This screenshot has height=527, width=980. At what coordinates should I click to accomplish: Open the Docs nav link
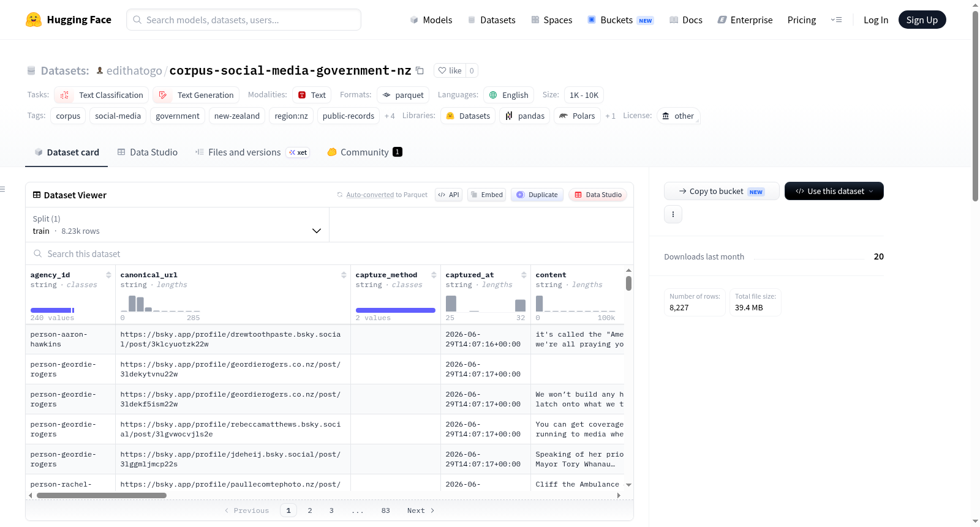tap(685, 20)
